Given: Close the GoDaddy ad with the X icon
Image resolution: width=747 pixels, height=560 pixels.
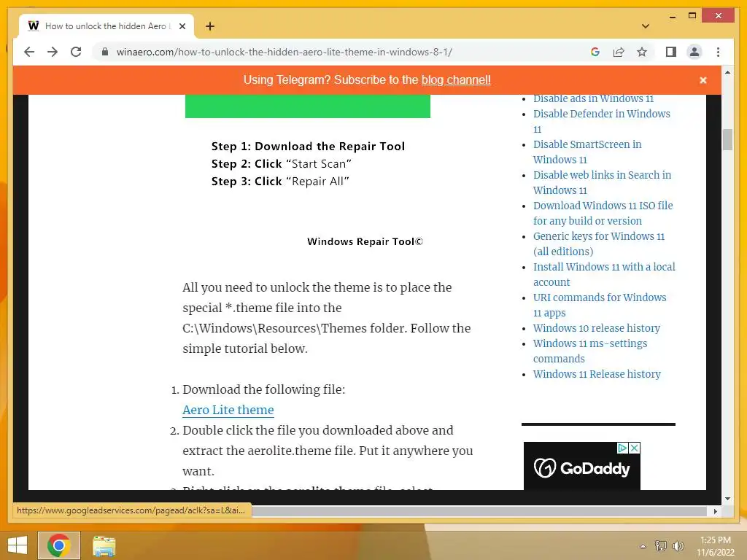Looking at the screenshot, I should (x=635, y=448).
